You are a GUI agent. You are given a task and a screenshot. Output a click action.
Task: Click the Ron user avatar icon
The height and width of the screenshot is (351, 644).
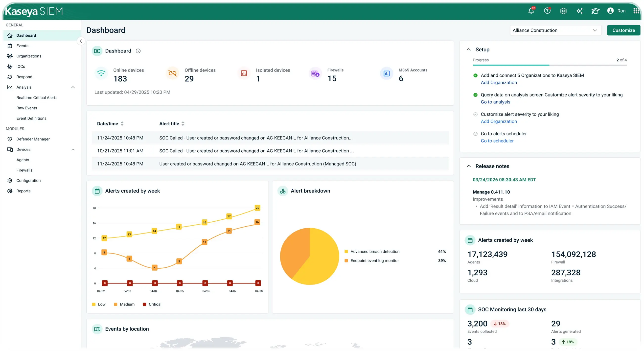pyautogui.click(x=610, y=11)
